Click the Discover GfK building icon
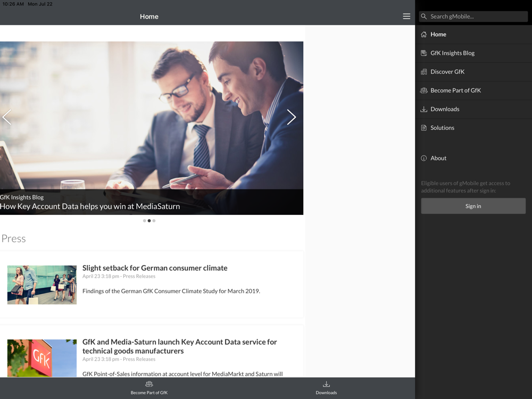The image size is (532, 399). (424, 72)
